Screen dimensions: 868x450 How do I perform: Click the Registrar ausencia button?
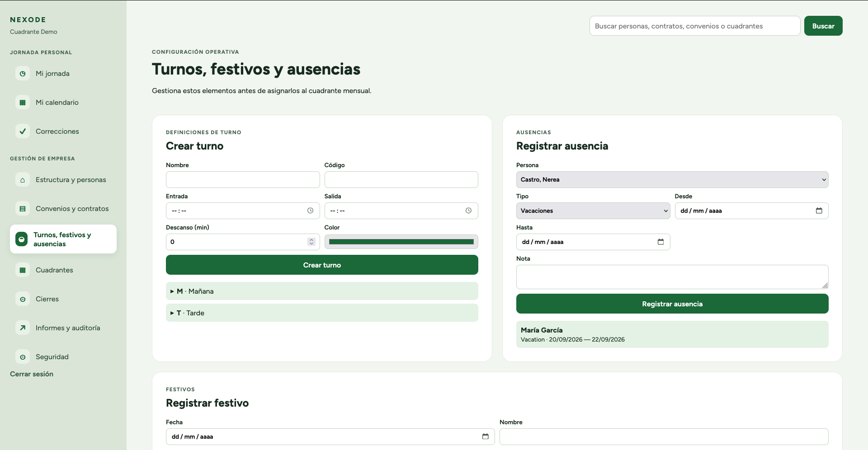[x=672, y=304]
